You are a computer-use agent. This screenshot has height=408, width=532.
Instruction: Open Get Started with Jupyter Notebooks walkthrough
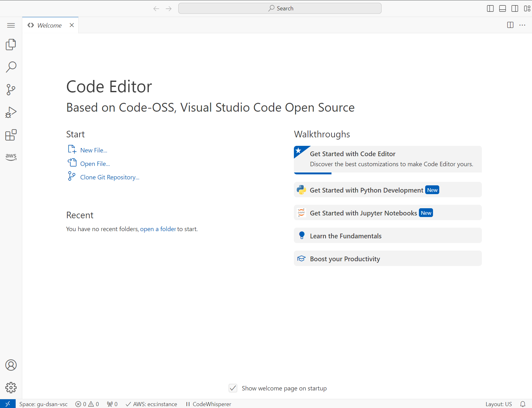pyautogui.click(x=388, y=213)
